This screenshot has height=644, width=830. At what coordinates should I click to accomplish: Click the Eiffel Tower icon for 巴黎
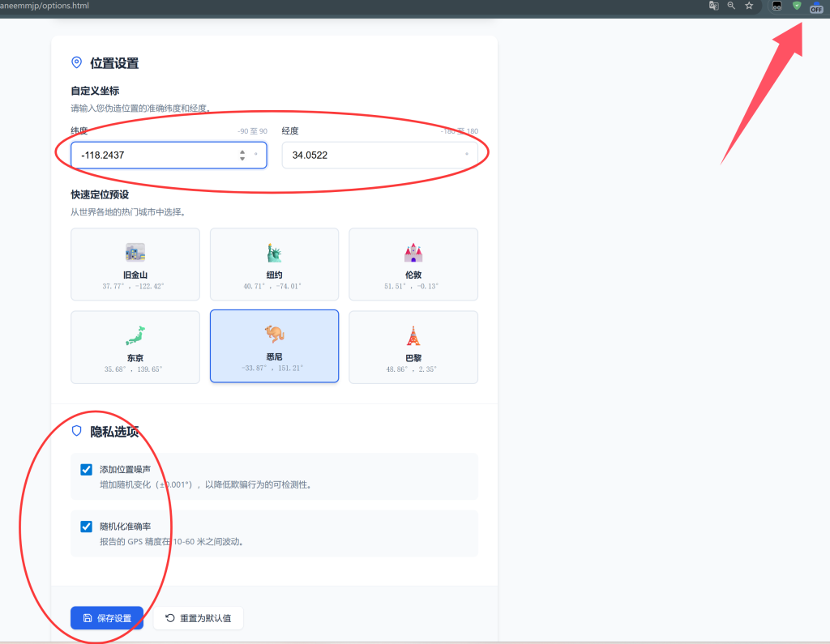413,334
